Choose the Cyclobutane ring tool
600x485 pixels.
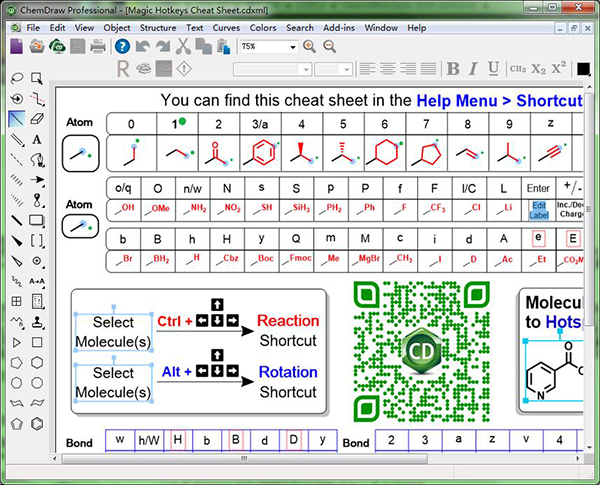(37, 342)
